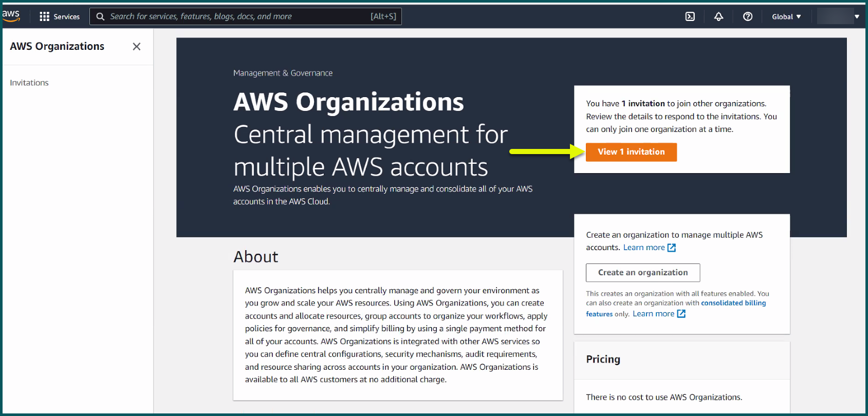Expand the account menu dropdown arrow
The width and height of the screenshot is (868, 416).
click(857, 16)
